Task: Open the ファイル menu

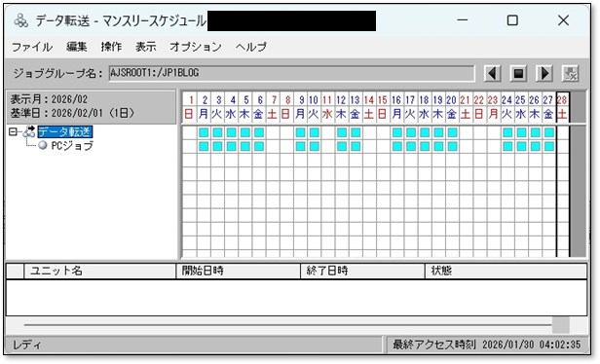Action: (x=32, y=47)
